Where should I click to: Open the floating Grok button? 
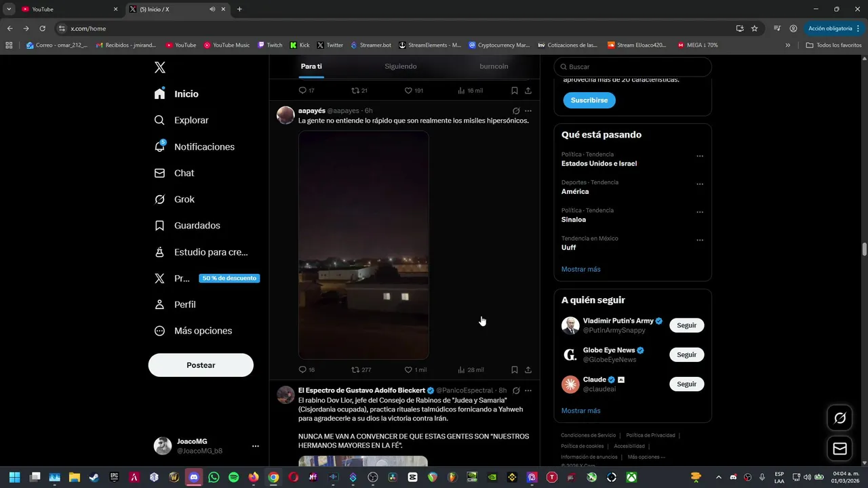840,418
